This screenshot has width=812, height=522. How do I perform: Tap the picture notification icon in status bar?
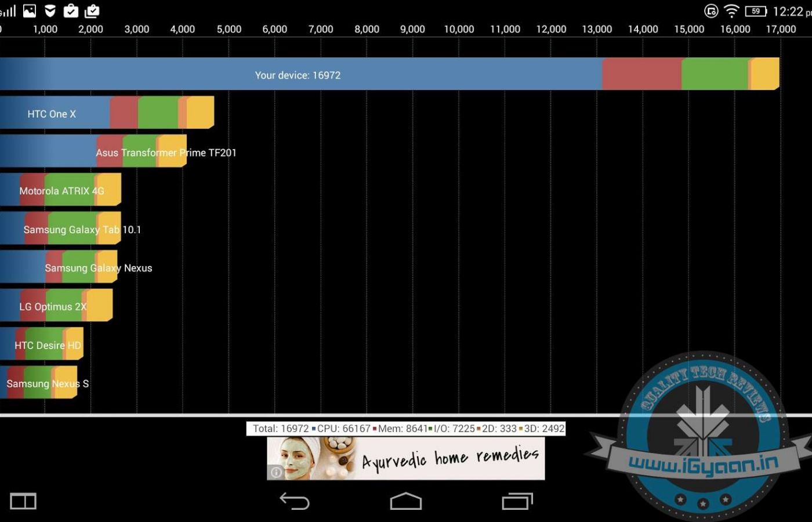pyautogui.click(x=30, y=10)
